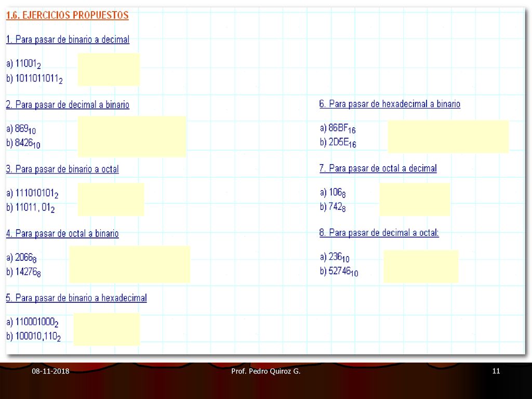Click exercise 'b) 2D5E' base 16
The height and width of the screenshot is (399, 532).
pyautogui.click(x=338, y=143)
